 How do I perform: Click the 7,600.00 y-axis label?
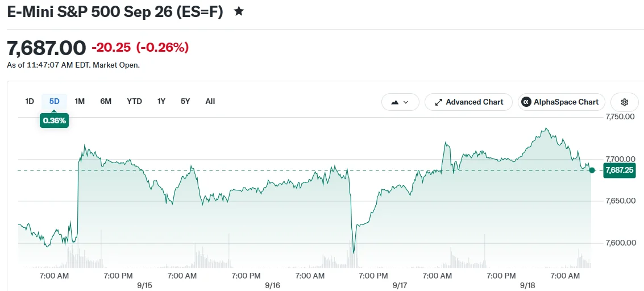[x=621, y=243]
